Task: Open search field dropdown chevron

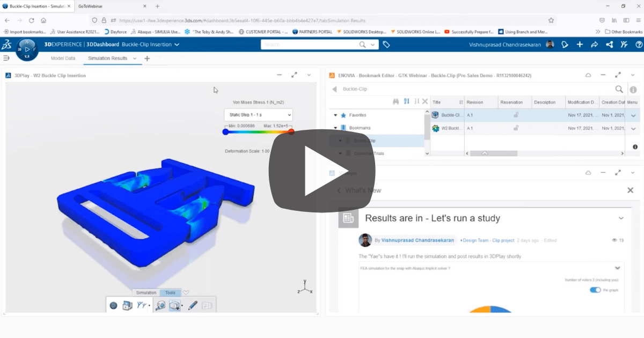Action: click(x=373, y=45)
